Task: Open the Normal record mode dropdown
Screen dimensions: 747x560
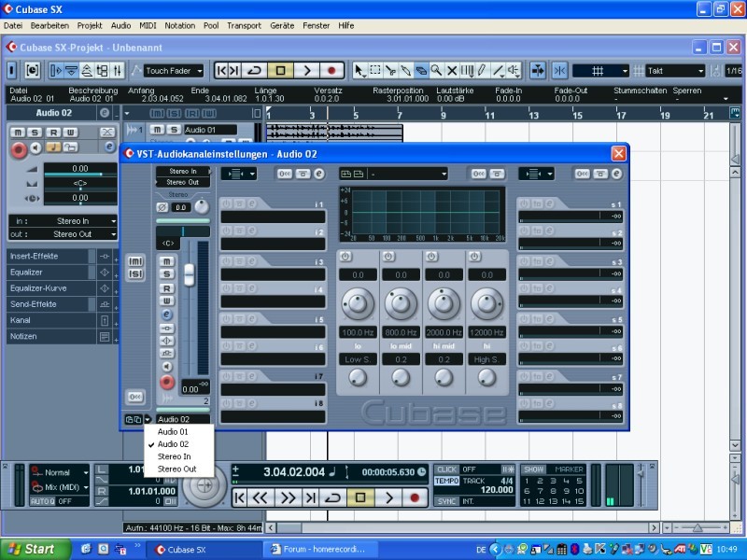Action: (x=60, y=473)
